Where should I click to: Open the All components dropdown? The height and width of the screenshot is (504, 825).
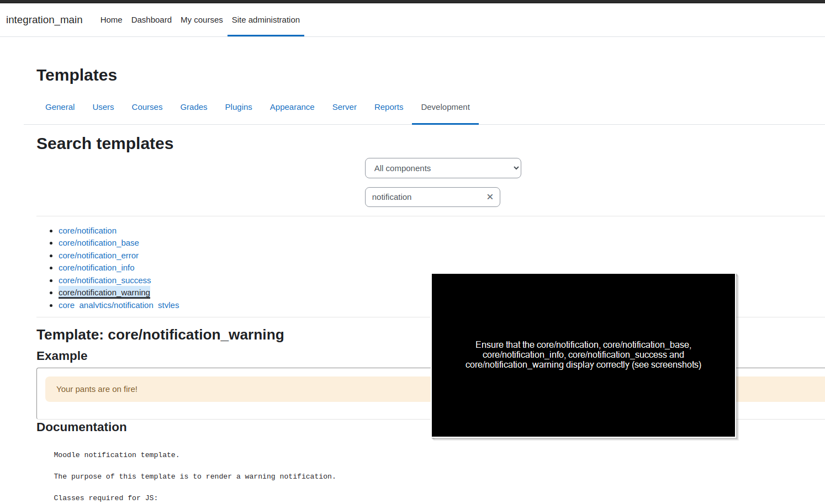pos(443,168)
